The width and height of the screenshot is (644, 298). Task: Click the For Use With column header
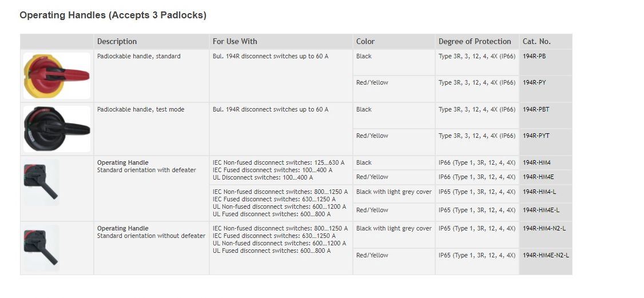[235, 41]
